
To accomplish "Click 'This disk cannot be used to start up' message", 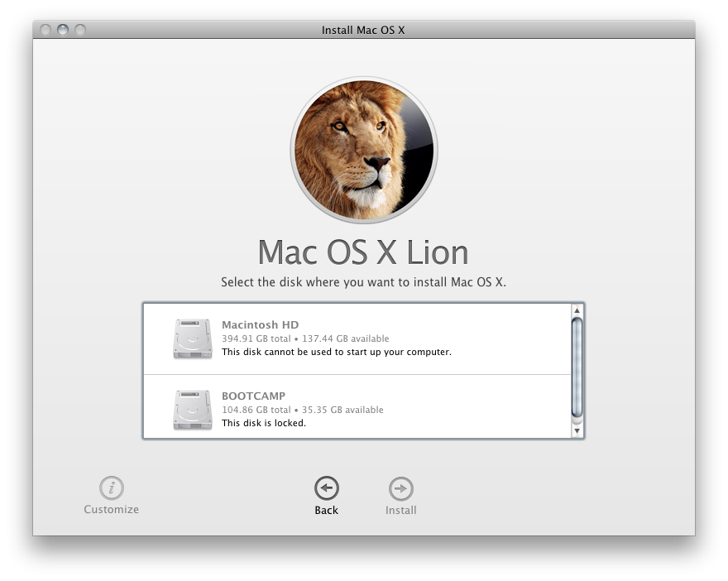I will 337,352.
